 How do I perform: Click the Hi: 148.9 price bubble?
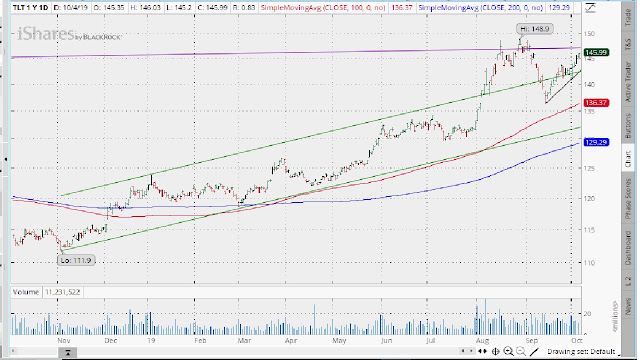click(x=535, y=29)
